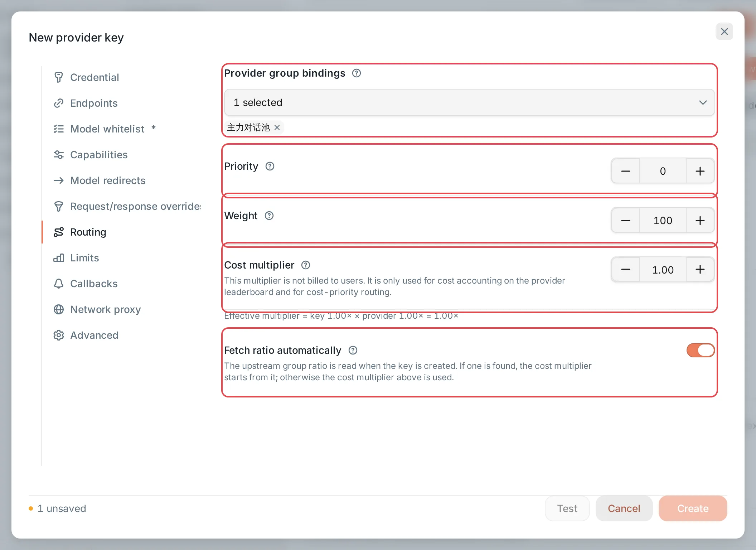
Task: Open the Capabilities section
Action: 99,155
